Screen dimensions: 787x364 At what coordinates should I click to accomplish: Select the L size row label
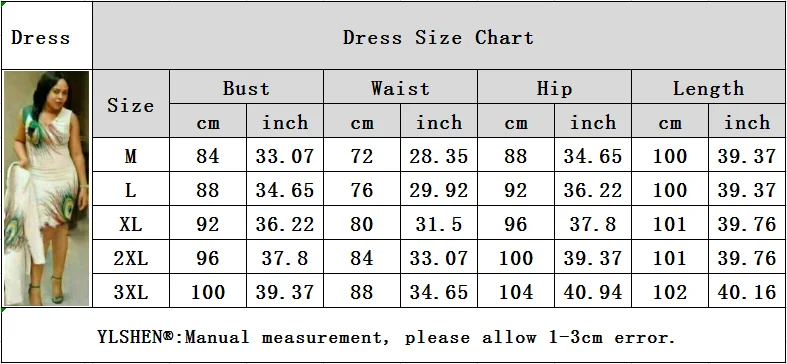pyautogui.click(x=130, y=190)
